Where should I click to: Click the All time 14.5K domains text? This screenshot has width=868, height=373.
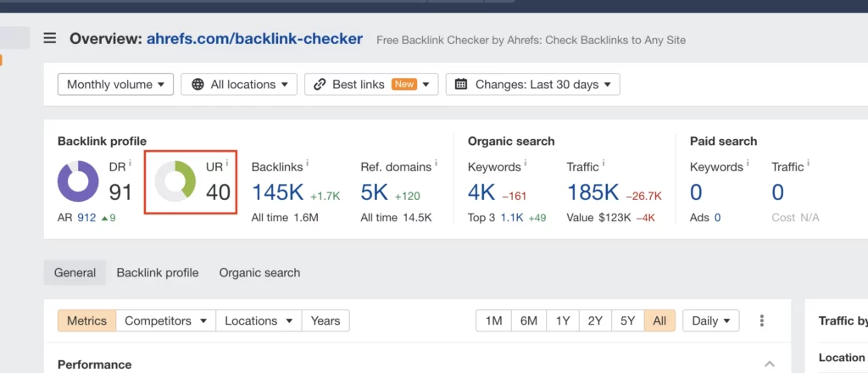click(x=397, y=218)
